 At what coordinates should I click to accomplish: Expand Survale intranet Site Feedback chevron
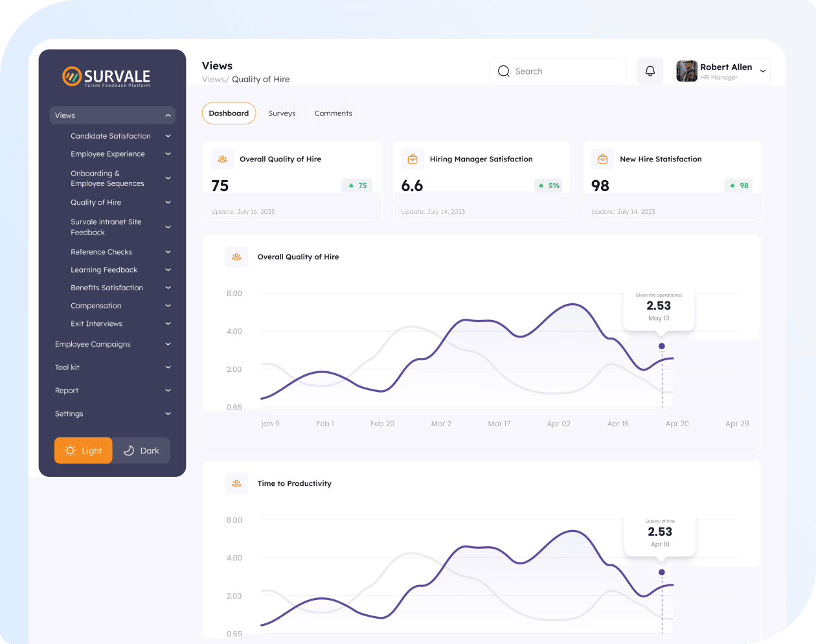pyautogui.click(x=168, y=227)
